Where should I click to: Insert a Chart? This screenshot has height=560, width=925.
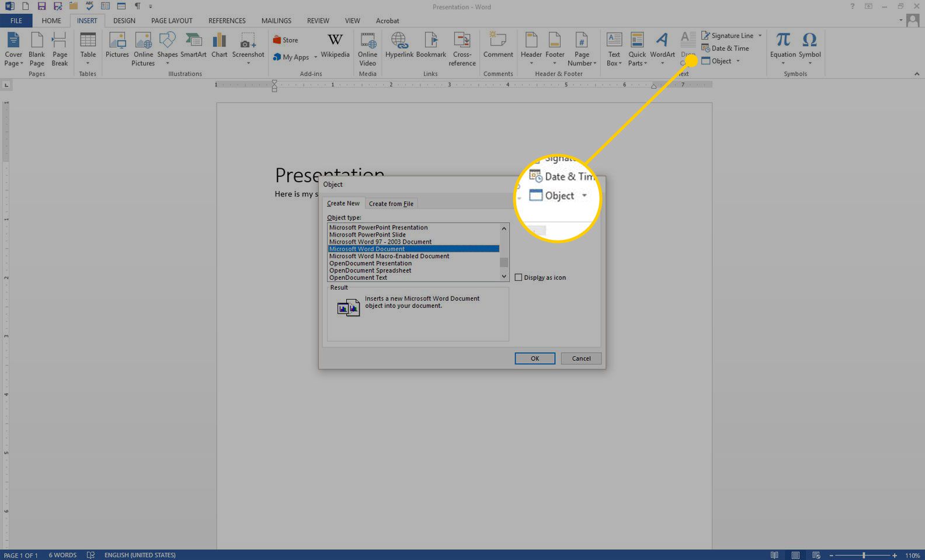click(x=220, y=46)
